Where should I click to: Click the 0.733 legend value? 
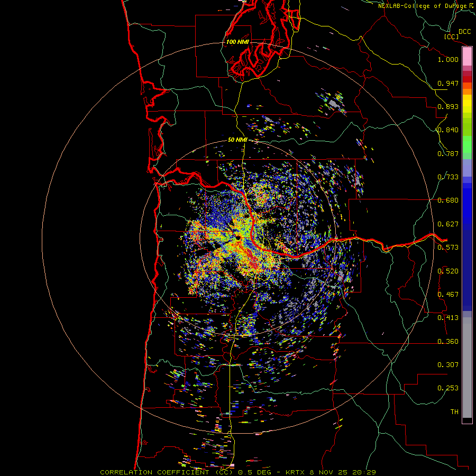coord(448,177)
